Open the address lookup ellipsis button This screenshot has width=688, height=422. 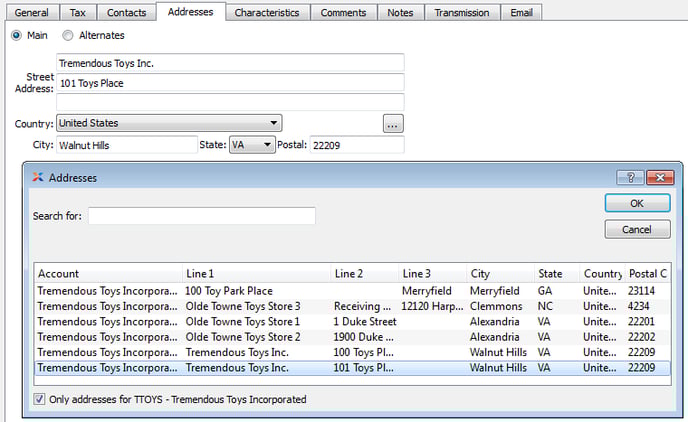[x=393, y=123]
